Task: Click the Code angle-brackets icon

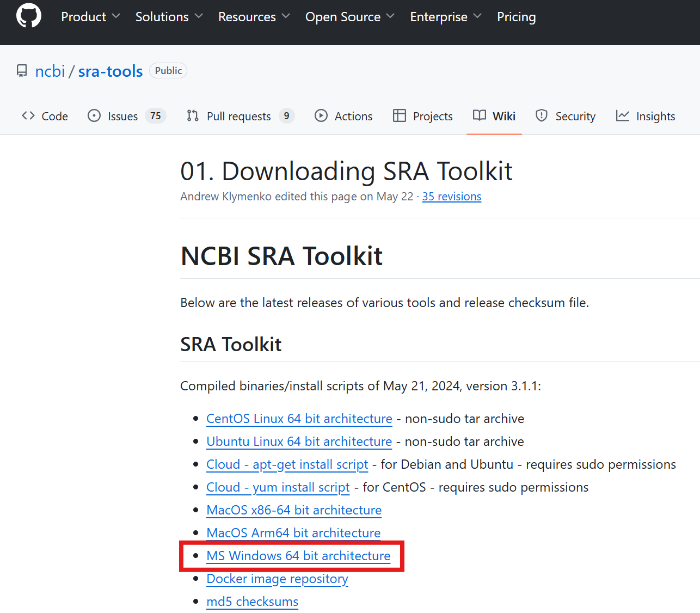Action: click(x=28, y=116)
